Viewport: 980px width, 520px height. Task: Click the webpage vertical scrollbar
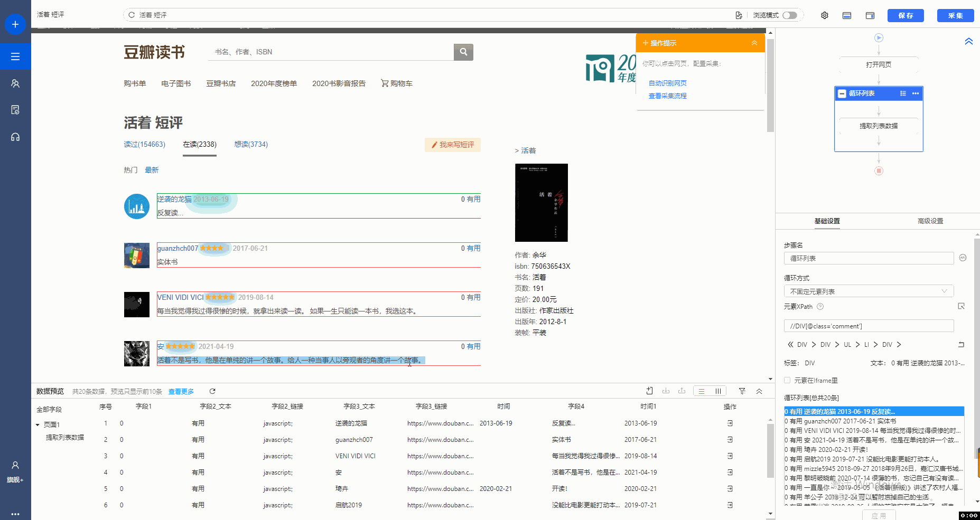click(x=770, y=84)
